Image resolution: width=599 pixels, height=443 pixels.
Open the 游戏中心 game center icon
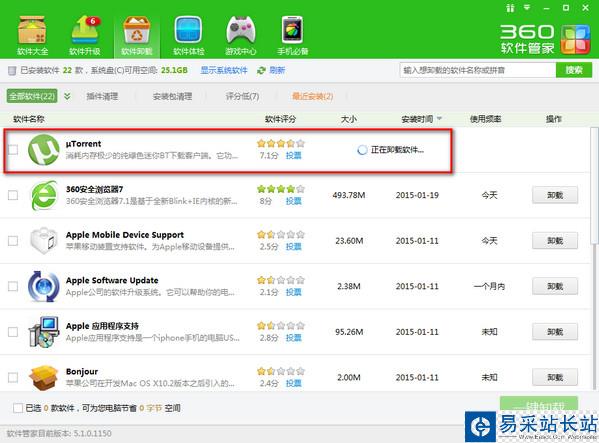point(240,35)
